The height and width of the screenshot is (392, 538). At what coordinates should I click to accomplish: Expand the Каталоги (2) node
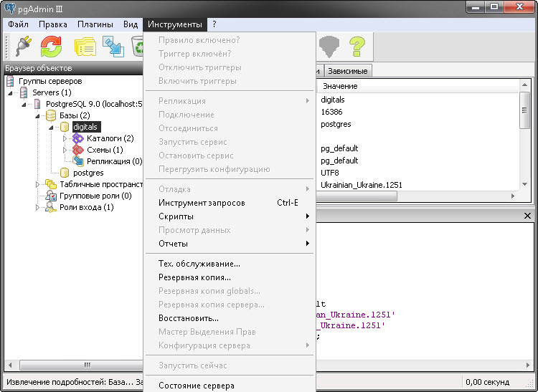(x=65, y=138)
